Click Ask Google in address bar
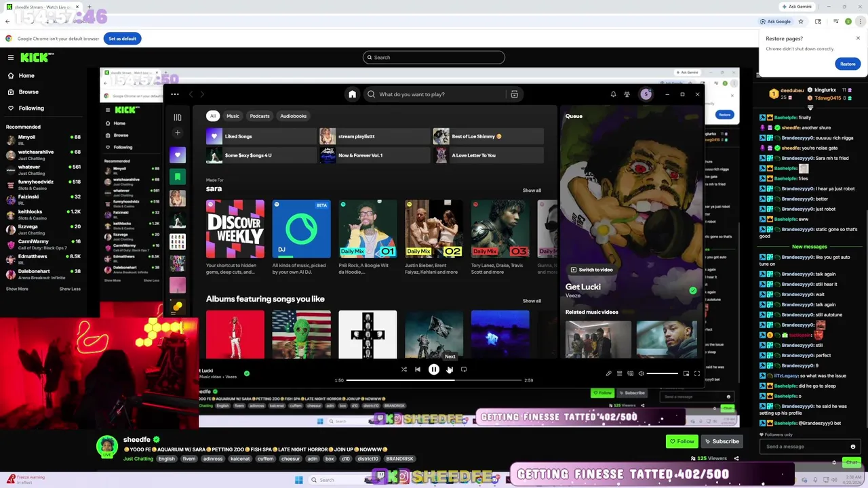Screen dimensions: 868x488 tap(774, 22)
